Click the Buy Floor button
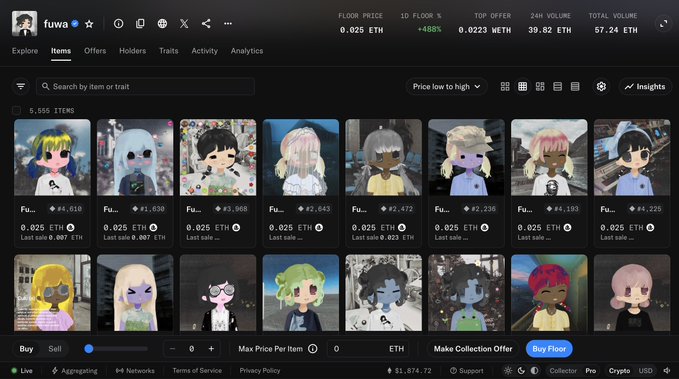Image resolution: width=679 pixels, height=379 pixels. point(549,349)
